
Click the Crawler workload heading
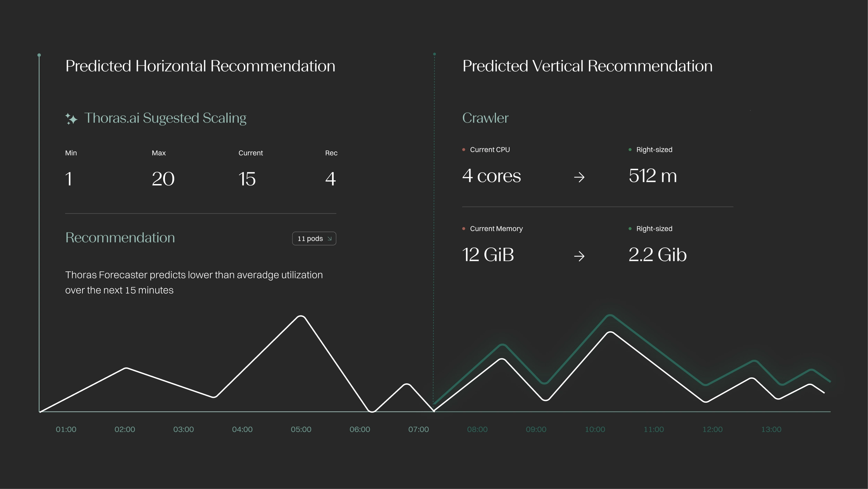(x=485, y=118)
